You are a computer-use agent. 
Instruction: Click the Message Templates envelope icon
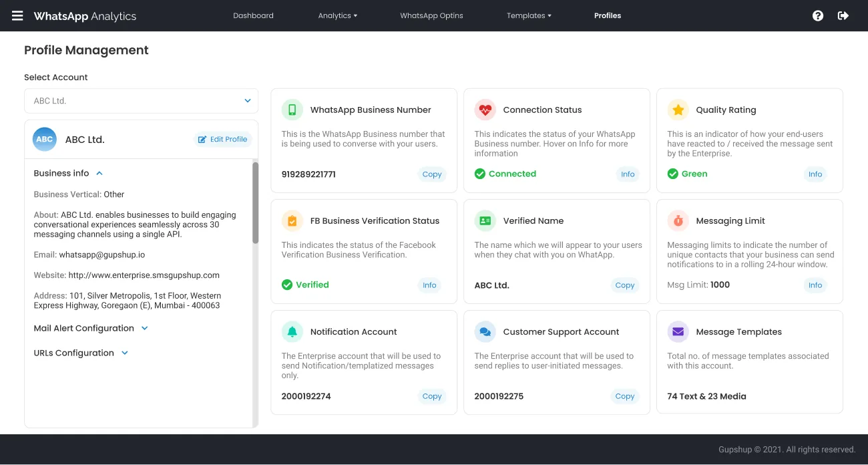tap(678, 331)
